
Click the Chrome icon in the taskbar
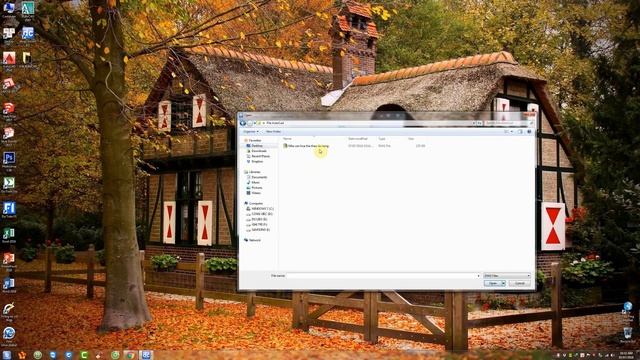pyautogui.click(x=131, y=355)
